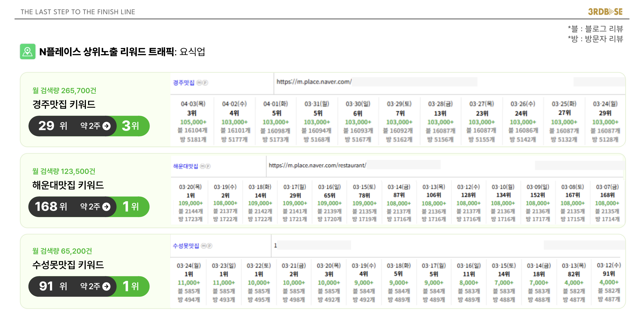Open the m.place.naver.com/restaurant/ URL

[317, 165]
